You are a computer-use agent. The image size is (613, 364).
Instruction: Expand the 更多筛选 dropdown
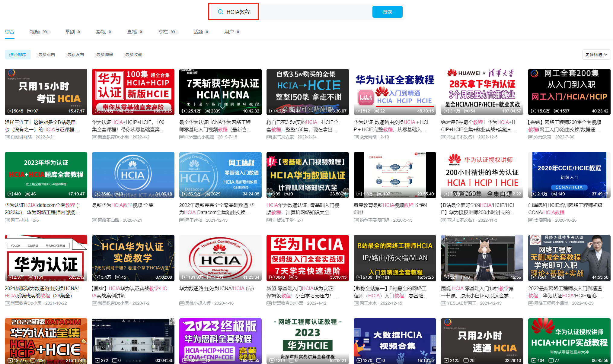click(596, 55)
